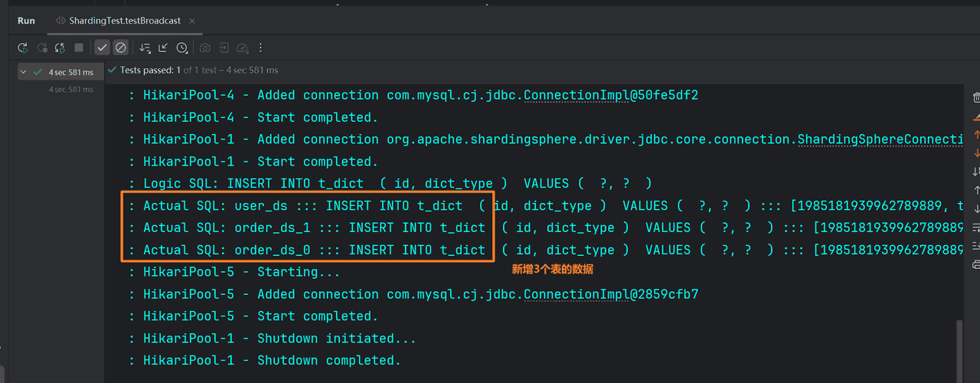Screen dimensions: 980x383
Task: Click the console vertical scrollbar thumb
Action: click(x=960, y=351)
